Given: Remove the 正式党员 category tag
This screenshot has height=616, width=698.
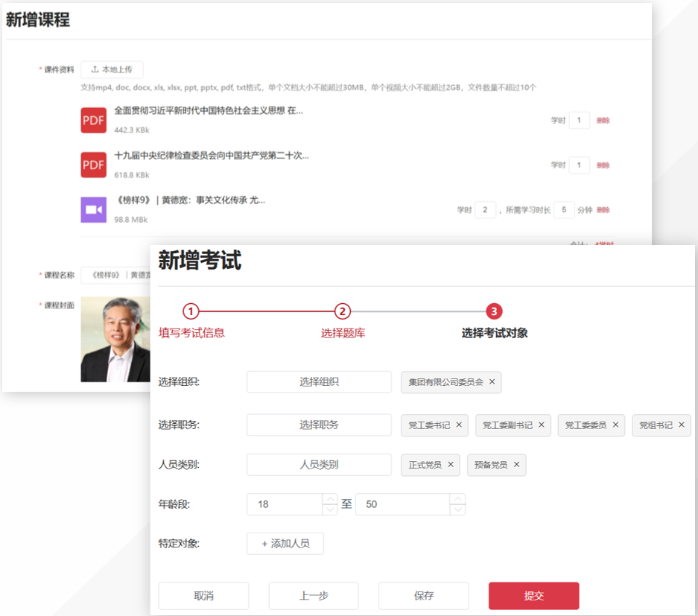Looking at the screenshot, I should pyautogui.click(x=451, y=465).
